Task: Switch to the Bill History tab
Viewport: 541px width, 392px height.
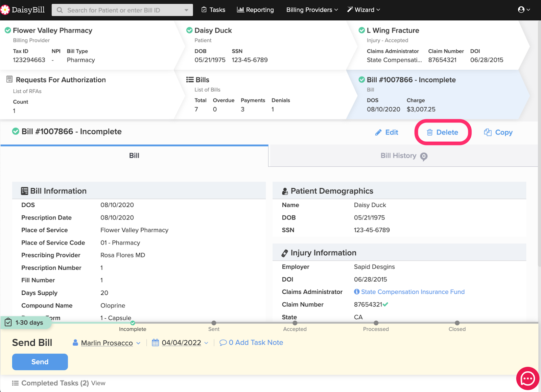Action: click(403, 156)
